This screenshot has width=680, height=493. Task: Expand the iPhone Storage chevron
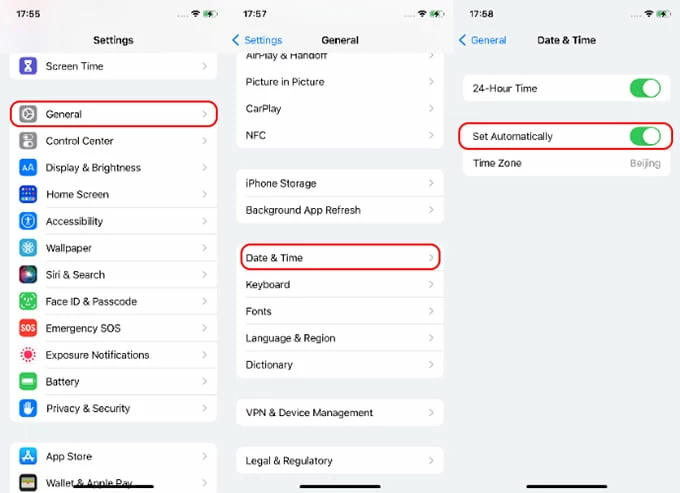pos(431,184)
